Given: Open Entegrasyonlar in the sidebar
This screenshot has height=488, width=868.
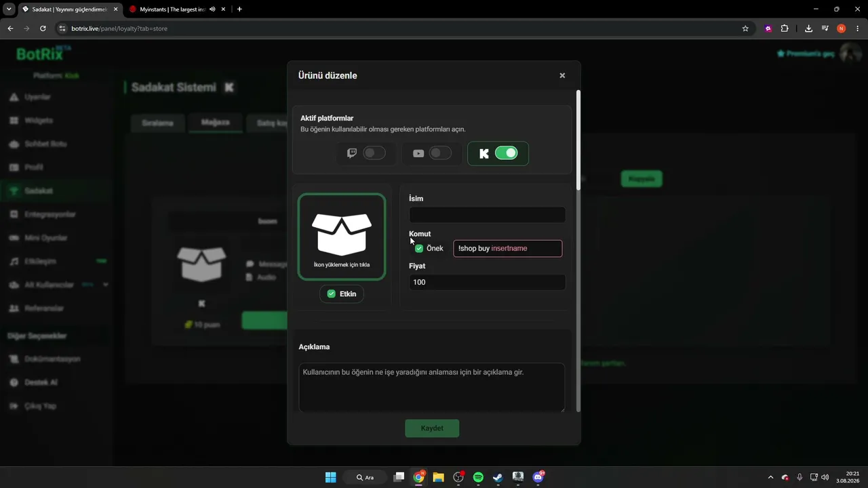Looking at the screenshot, I should click(x=50, y=214).
